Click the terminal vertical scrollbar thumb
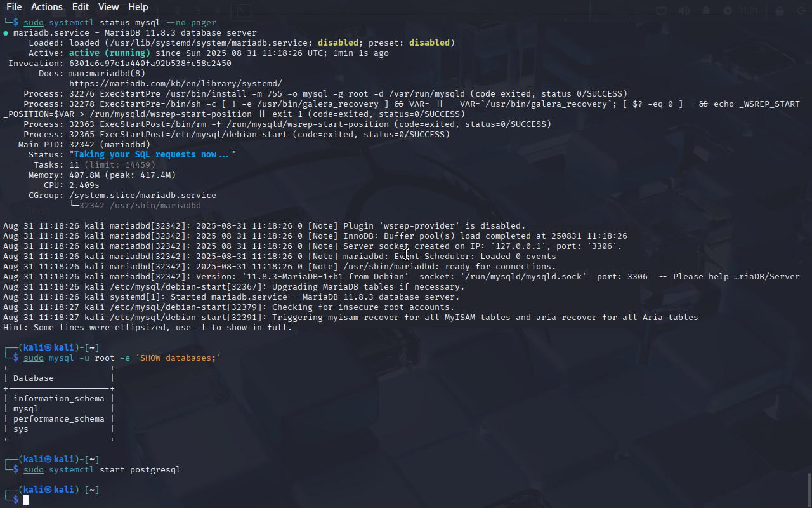The width and height of the screenshot is (812, 508). click(x=809, y=489)
